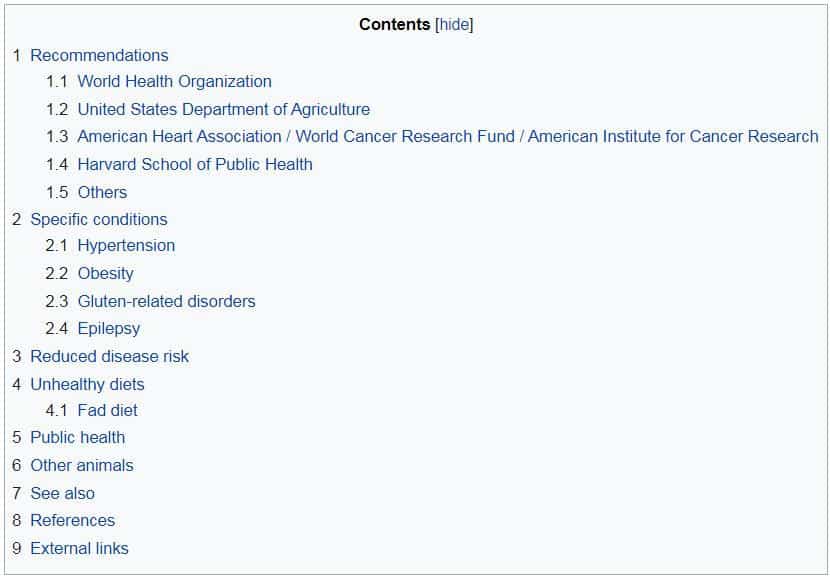Open the Recommendations section link
The height and width of the screenshot is (577, 830).
[x=99, y=55]
